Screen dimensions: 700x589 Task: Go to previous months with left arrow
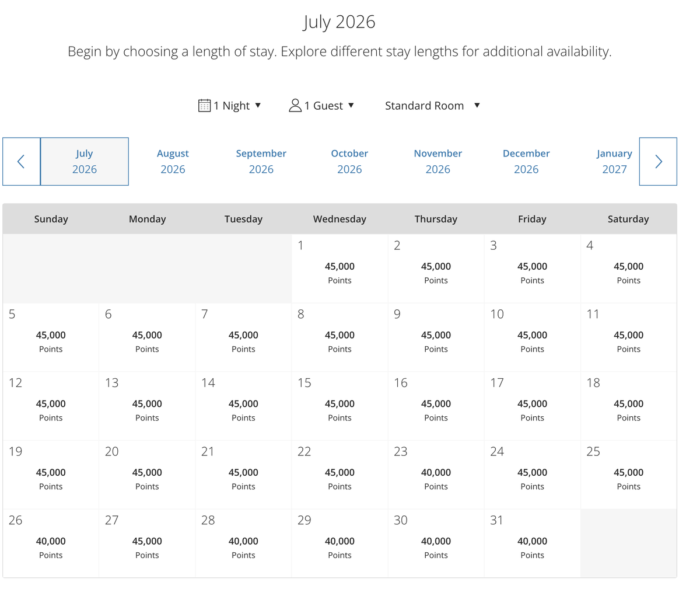click(x=21, y=162)
